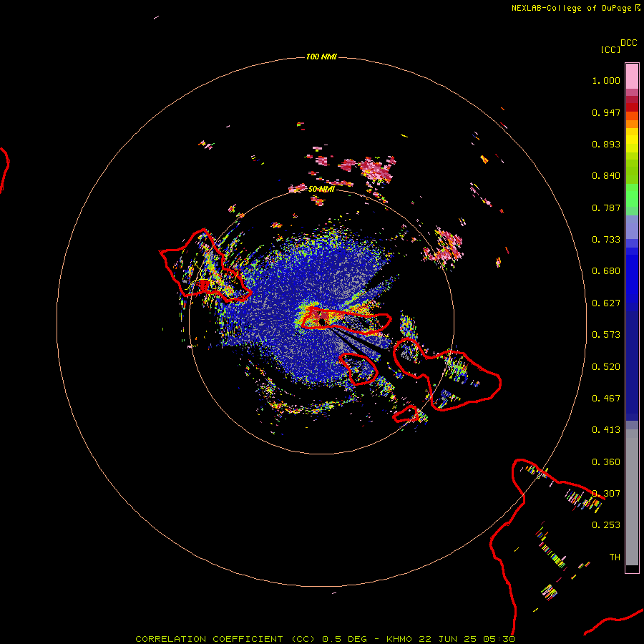The width and height of the screenshot is (644, 644).
Task: Click the 0.467 color scale value
Action: (x=606, y=399)
